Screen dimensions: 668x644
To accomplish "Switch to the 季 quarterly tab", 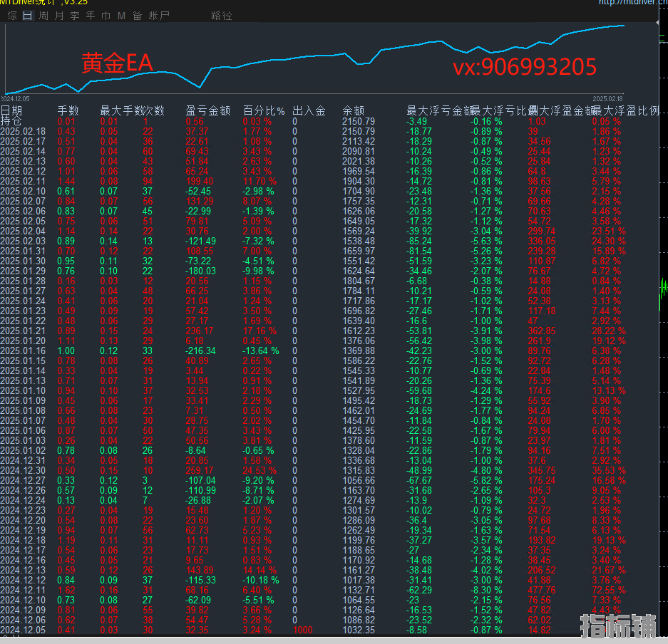I will coord(75,16).
